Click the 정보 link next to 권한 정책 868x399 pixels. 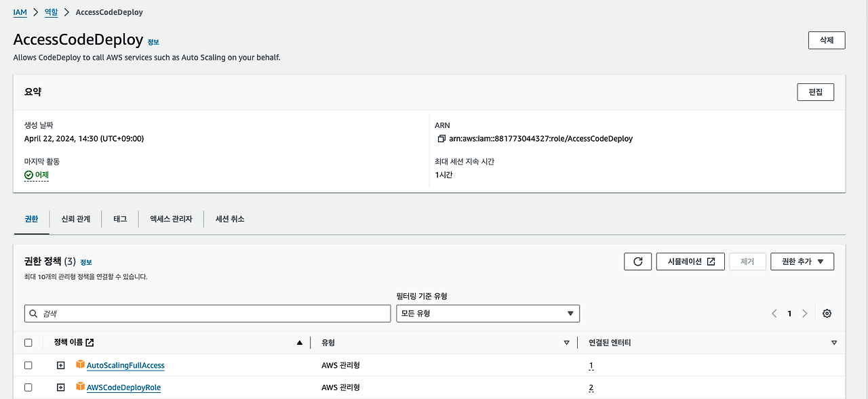pyautogui.click(x=86, y=262)
